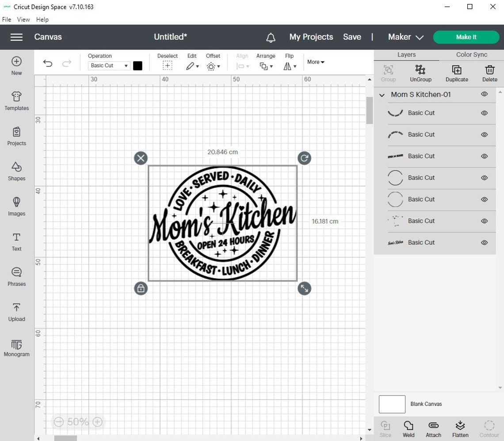Click the Attach icon
504x441 pixels.
pyautogui.click(x=433, y=427)
